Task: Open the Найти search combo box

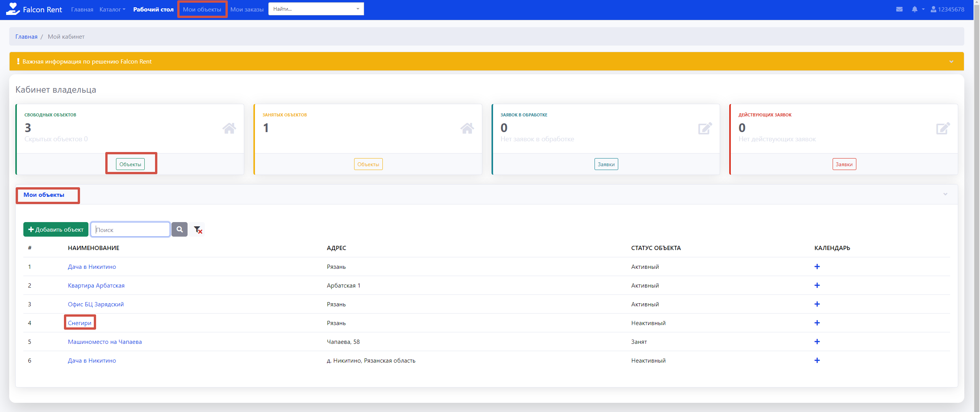Action: tap(316, 9)
